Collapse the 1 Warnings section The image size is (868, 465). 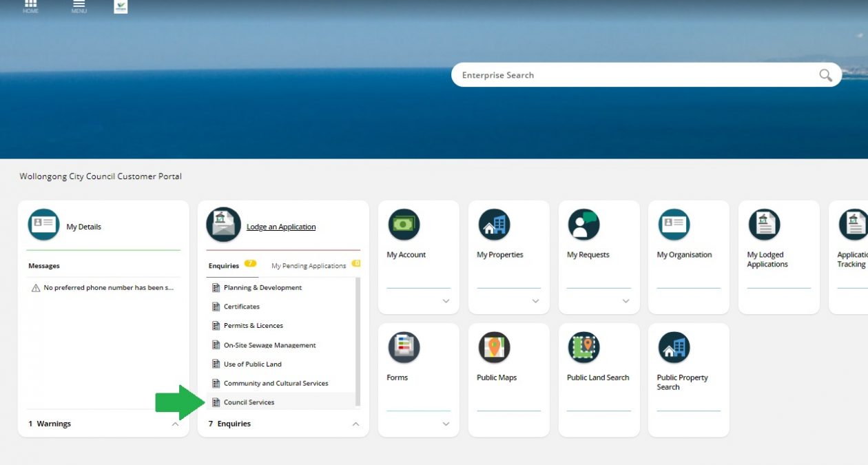[175, 424]
